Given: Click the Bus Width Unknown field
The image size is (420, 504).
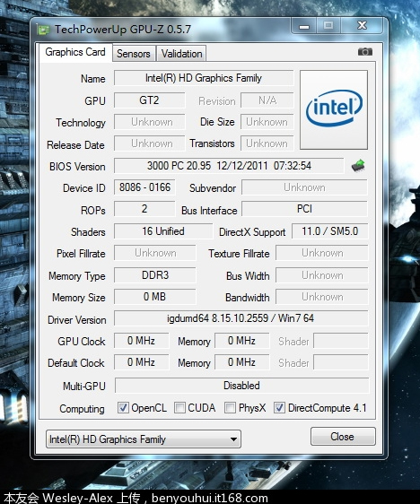Looking at the screenshot, I should (x=322, y=275).
